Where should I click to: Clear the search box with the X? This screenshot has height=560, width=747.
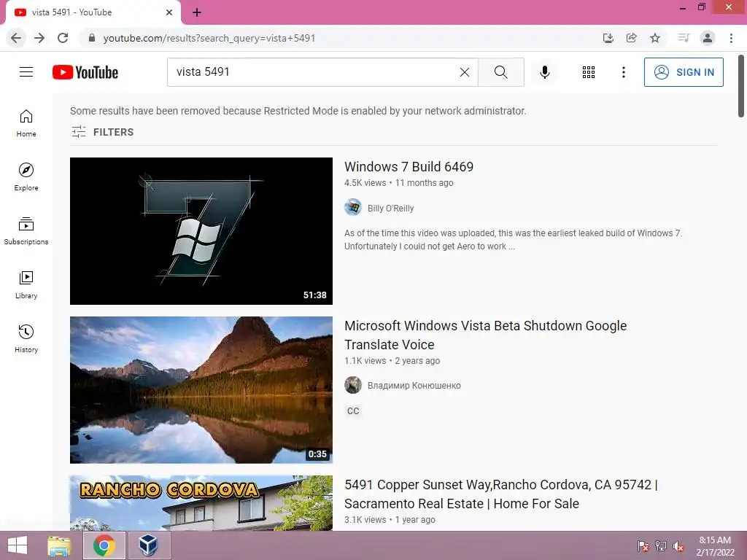(x=465, y=72)
